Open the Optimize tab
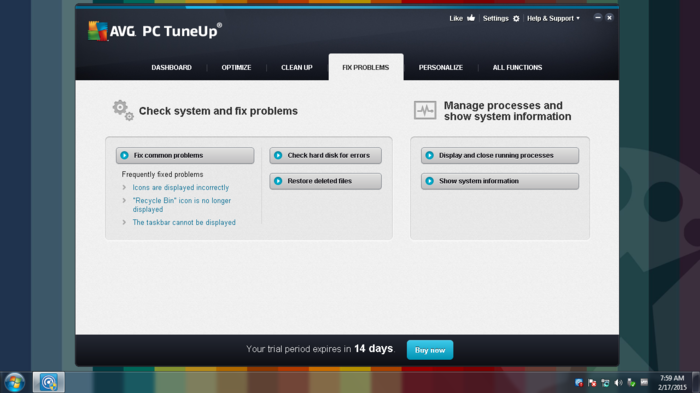The width and height of the screenshot is (700, 393). tap(236, 67)
